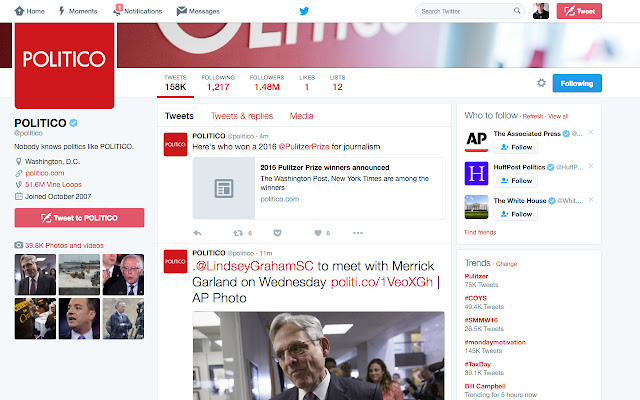The width and height of the screenshot is (640, 400).
Task: Open the politico.com profile link
Action: click(x=45, y=173)
